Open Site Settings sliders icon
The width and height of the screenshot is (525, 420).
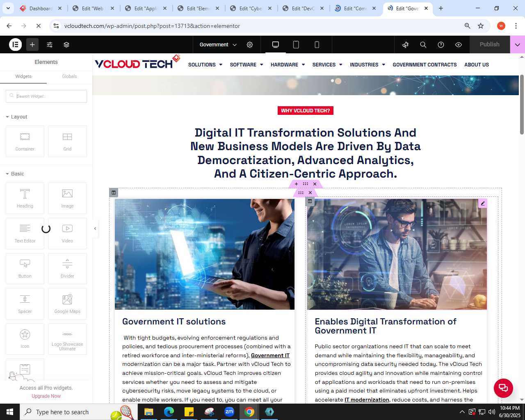coord(50,45)
